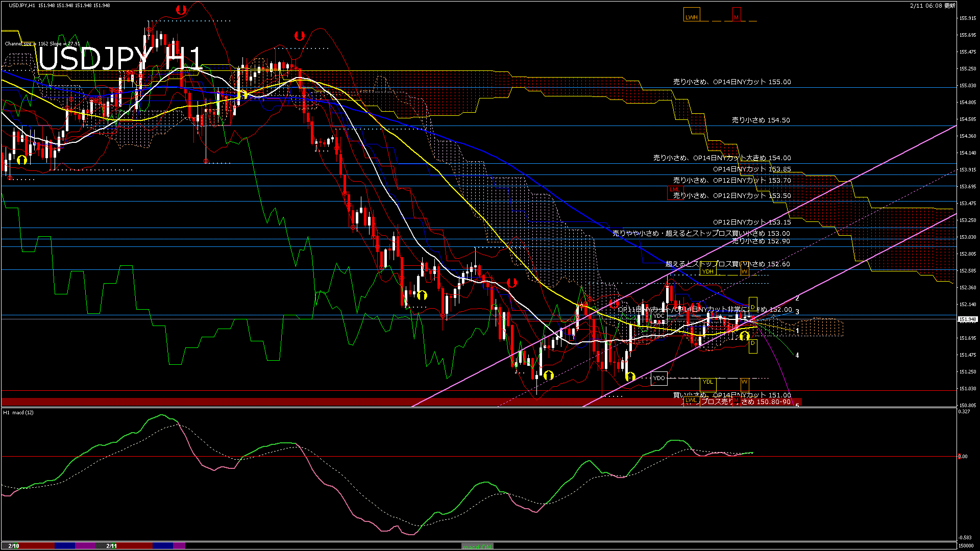Click the 155.030 price axis label
980x551 pixels.
(x=968, y=86)
